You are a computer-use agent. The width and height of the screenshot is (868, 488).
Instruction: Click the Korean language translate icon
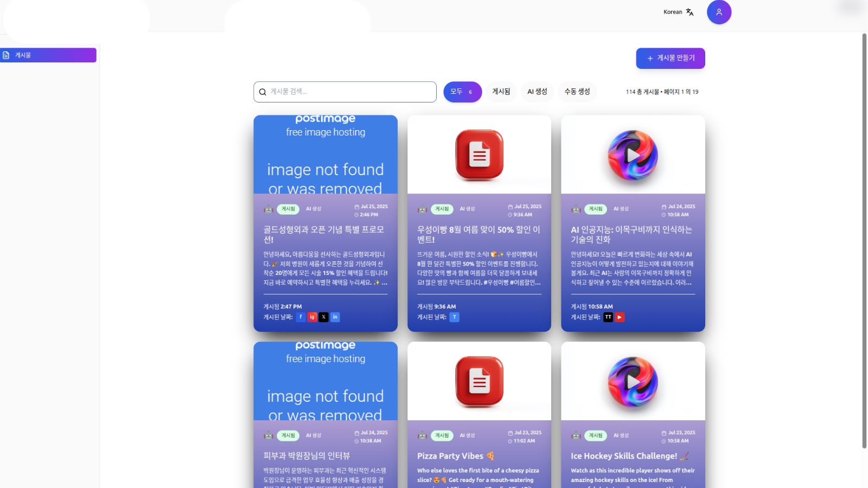pyautogui.click(x=690, y=12)
